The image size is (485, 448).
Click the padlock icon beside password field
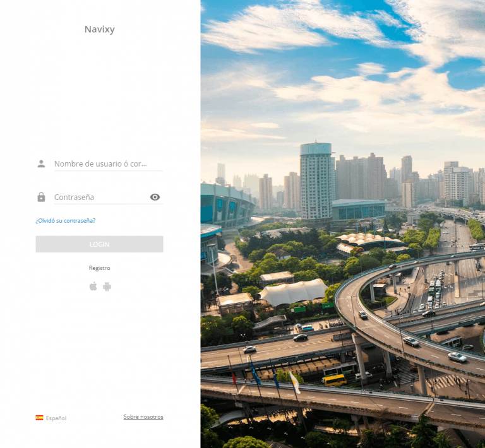click(x=41, y=197)
